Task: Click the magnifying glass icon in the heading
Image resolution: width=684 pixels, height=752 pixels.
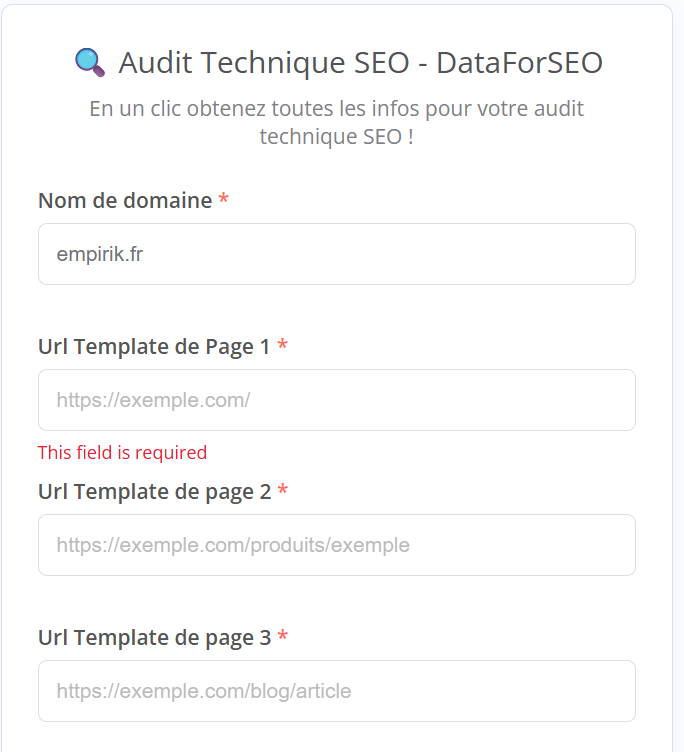Action: pos(90,63)
